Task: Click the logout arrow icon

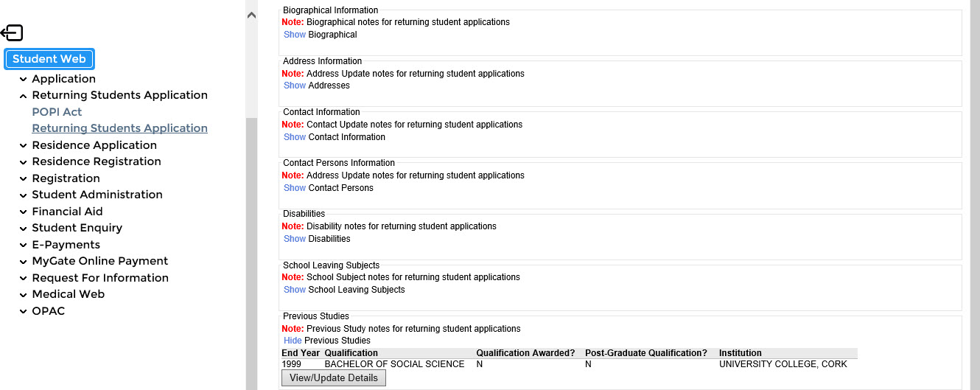Action: pos(13,32)
